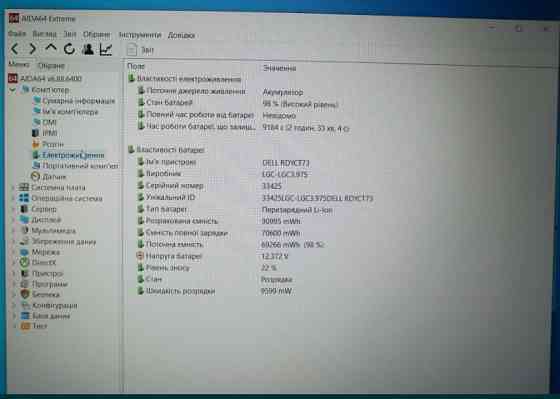
Task: Open the Довідка menu
Action: click(181, 35)
